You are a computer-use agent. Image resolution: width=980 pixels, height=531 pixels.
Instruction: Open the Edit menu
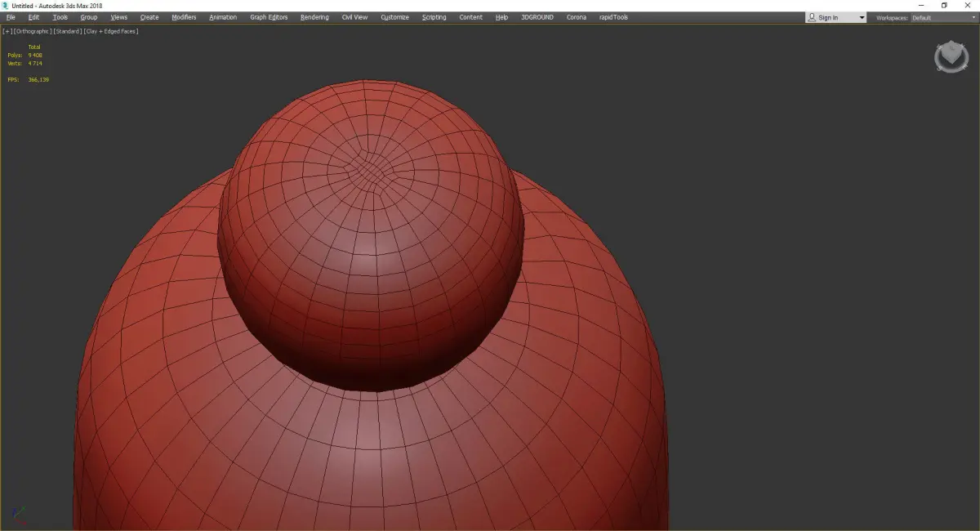33,17
